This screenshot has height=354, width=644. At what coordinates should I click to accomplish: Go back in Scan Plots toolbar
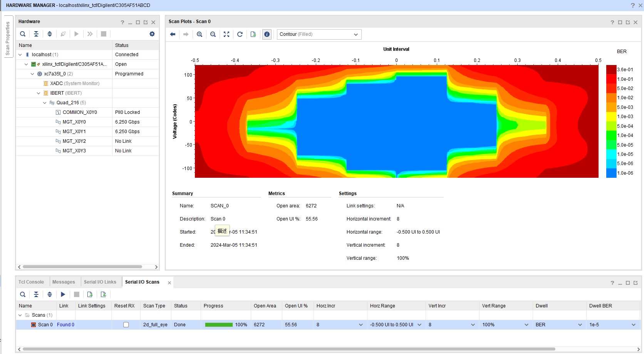click(173, 34)
